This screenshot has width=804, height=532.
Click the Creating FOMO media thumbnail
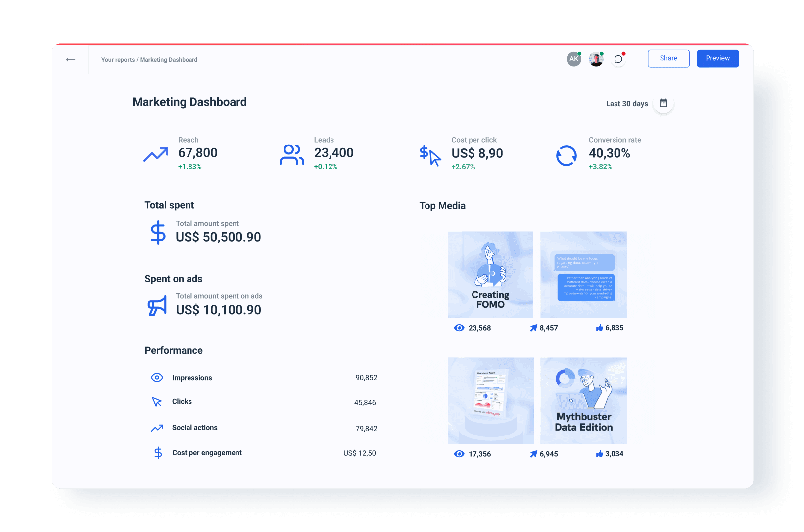click(x=490, y=274)
